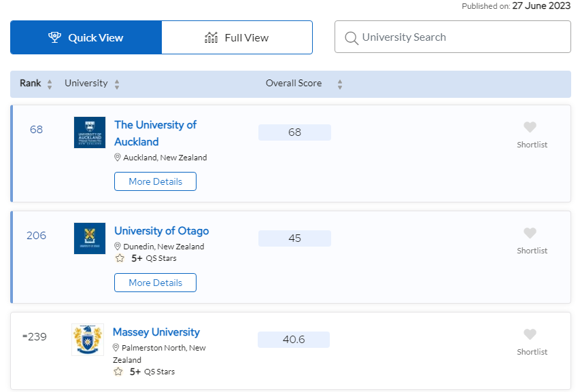Click the location pin beside Auckland, New Zealand

pyautogui.click(x=117, y=158)
